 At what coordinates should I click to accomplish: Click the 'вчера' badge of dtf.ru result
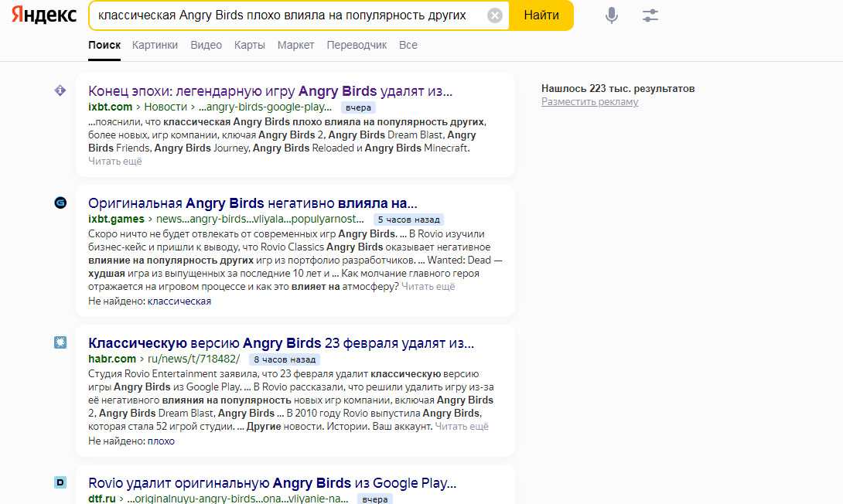[x=375, y=499]
